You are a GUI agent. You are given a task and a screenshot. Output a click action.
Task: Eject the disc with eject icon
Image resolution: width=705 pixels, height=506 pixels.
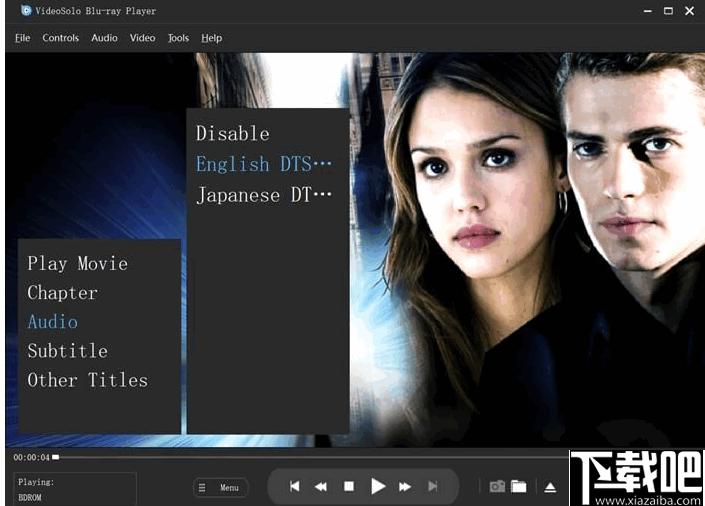(x=550, y=487)
